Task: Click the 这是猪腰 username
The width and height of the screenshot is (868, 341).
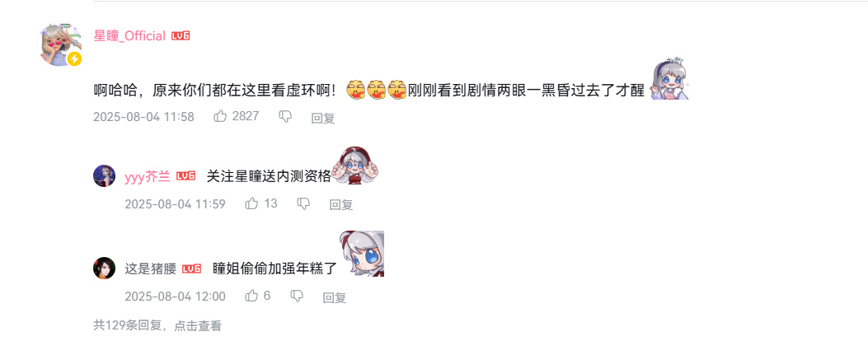Action: pyautogui.click(x=151, y=269)
